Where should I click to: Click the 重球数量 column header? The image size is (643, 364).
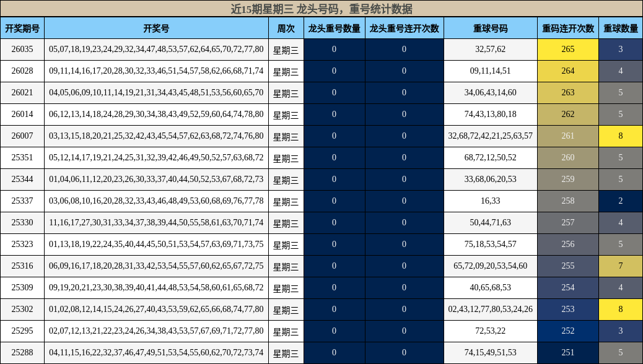[x=620, y=28]
